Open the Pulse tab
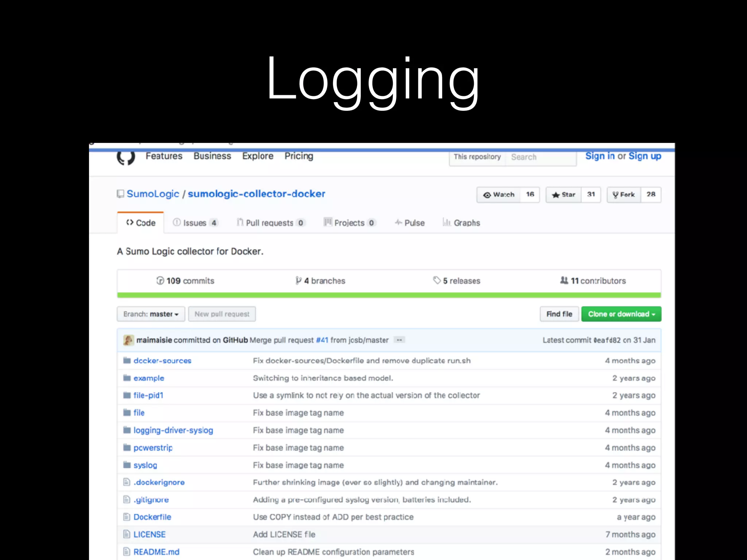Screen dimensions: 747x560 pos(410,222)
